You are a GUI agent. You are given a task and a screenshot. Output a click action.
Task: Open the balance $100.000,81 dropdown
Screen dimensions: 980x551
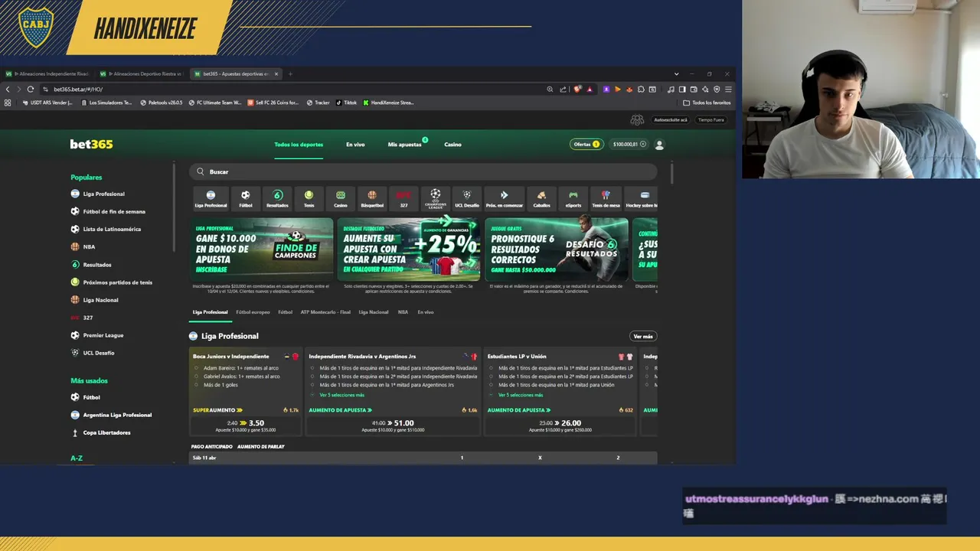[x=629, y=144]
